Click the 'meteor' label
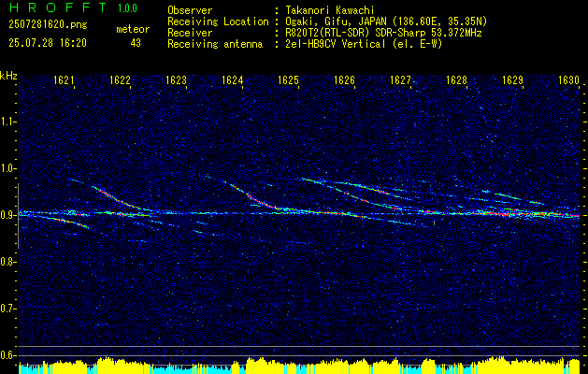This screenshot has width=588, height=374. [x=133, y=29]
